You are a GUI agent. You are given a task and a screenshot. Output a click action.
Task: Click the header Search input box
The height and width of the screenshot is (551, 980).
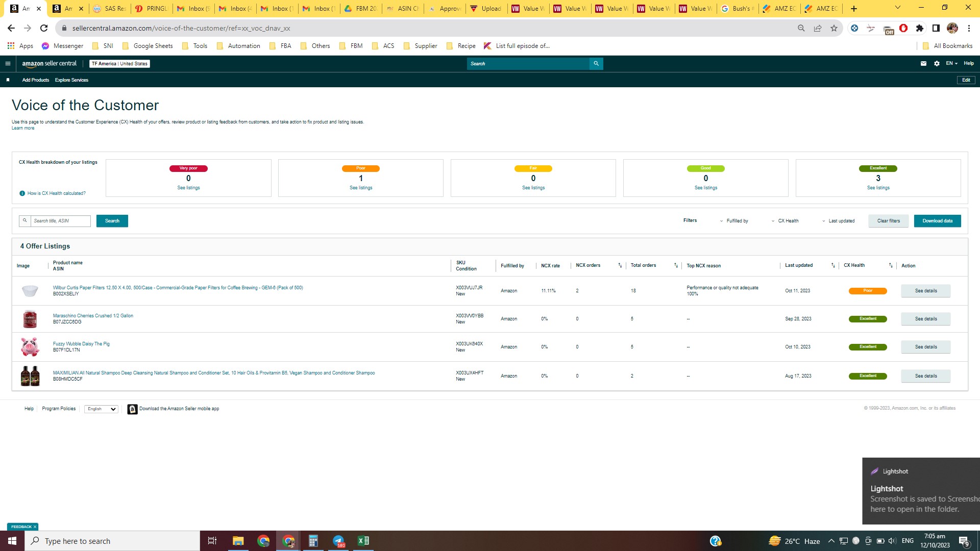[528, 64]
